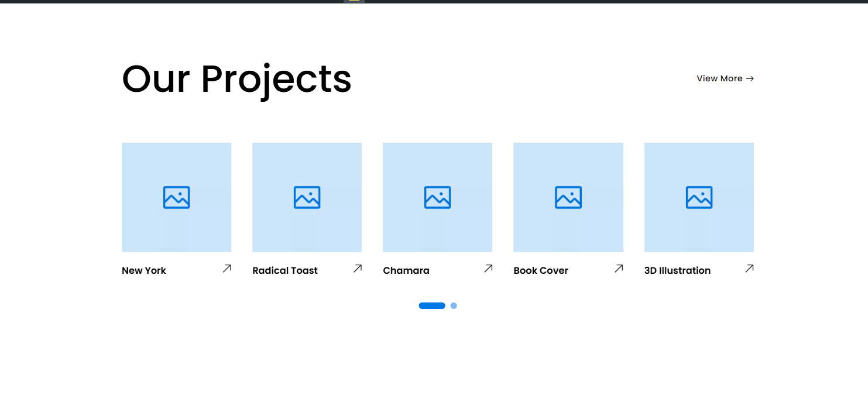Click the New York project title
Viewport: 868px width, 406px height.
(144, 270)
